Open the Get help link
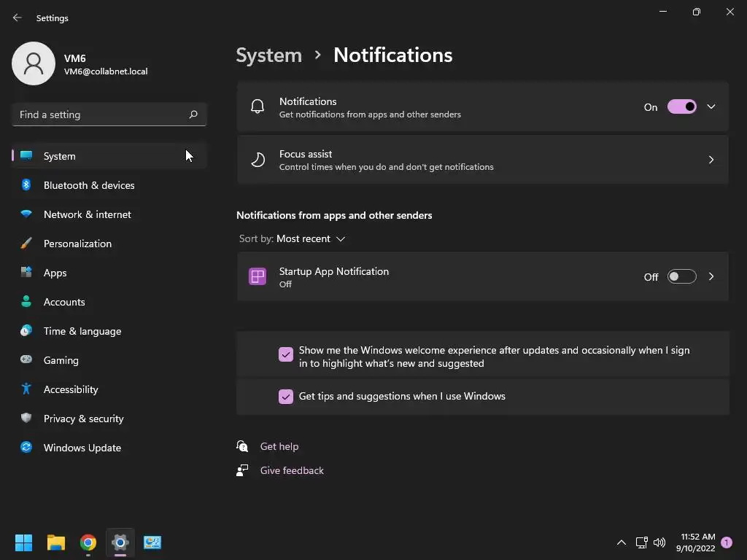Image resolution: width=747 pixels, height=560 pixels. (279, 446)
